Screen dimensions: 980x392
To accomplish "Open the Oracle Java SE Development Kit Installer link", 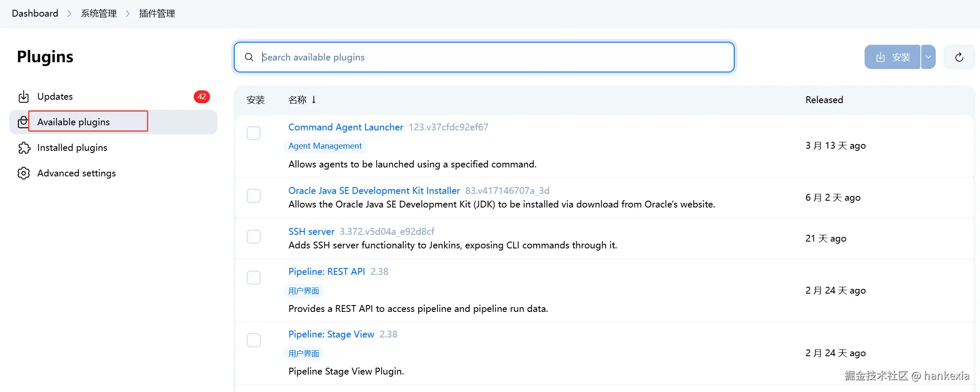I will tap(374, 190).
